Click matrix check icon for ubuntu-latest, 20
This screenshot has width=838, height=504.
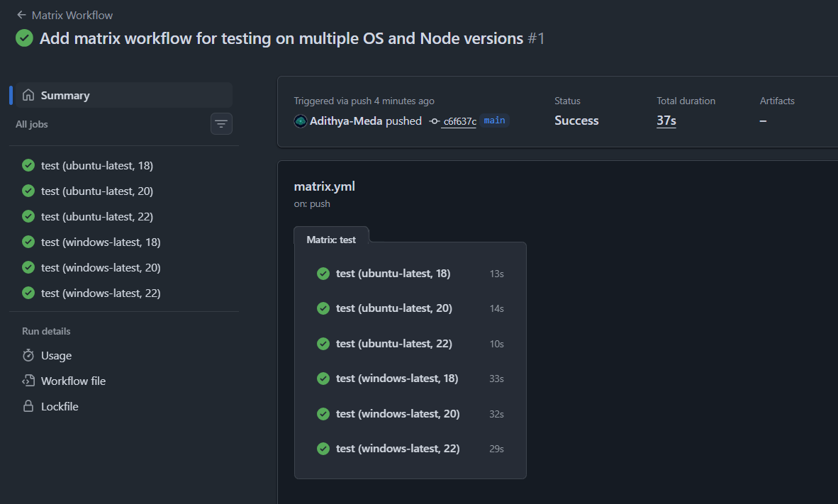click(x=323, y=308)
